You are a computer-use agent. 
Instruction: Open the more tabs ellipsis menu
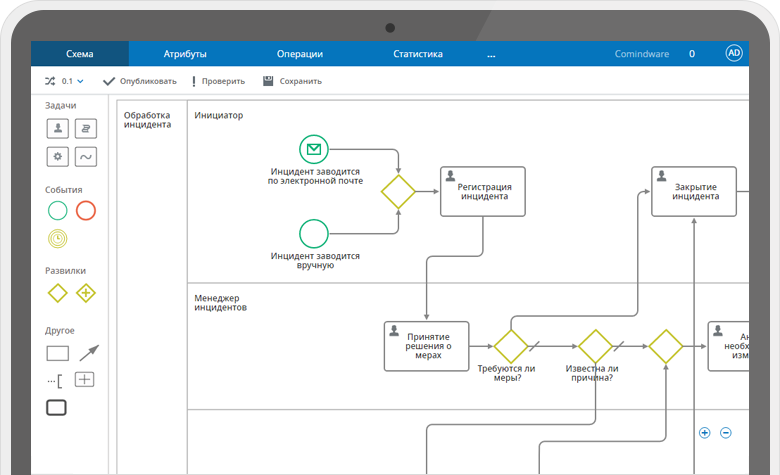tap(491, 54)
